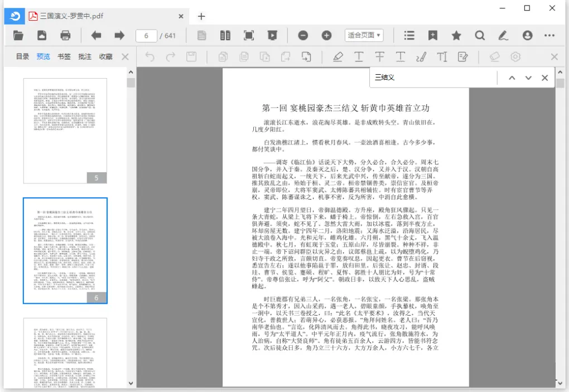Click the search field containing 三结义
Image resolution: width=569 pixels, height=392 pixels.
(433, 78)
